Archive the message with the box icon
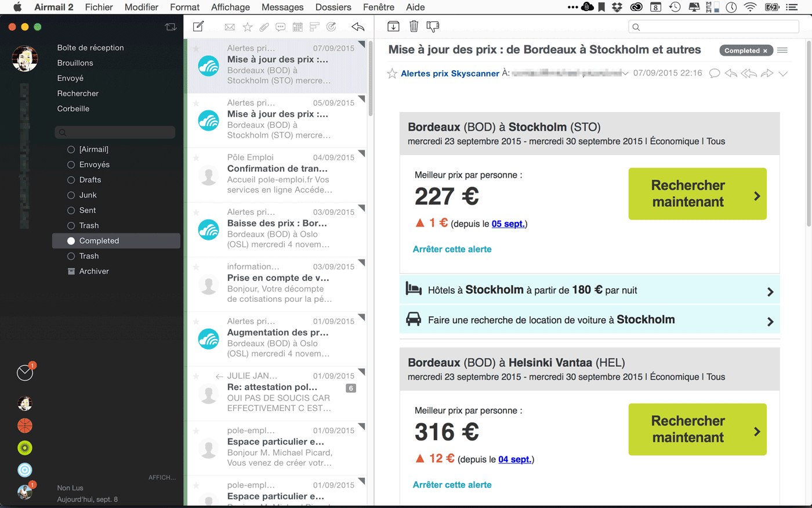Screen dimensions: 812x508 point(393,26)
